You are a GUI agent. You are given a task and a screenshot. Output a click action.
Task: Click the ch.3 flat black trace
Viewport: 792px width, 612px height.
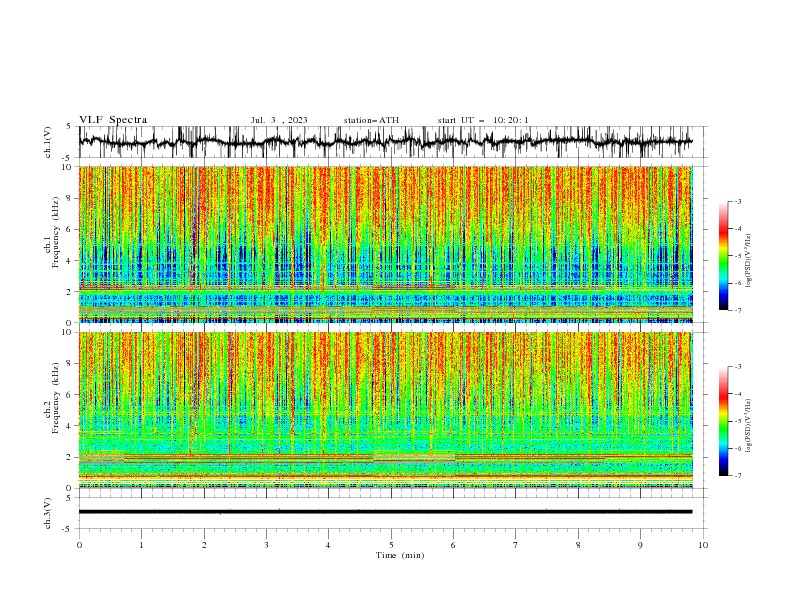tap(385, 512)
